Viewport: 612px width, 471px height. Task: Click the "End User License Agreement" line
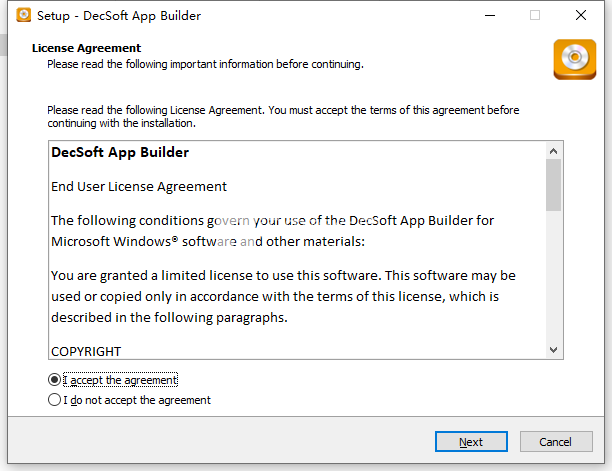[139, 187]
